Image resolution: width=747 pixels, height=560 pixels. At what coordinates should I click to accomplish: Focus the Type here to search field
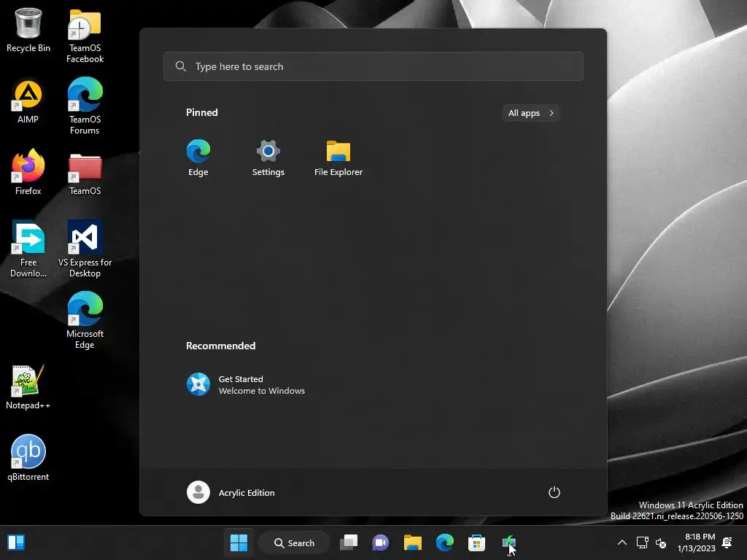pyautogui.click(x=373, y=66)
